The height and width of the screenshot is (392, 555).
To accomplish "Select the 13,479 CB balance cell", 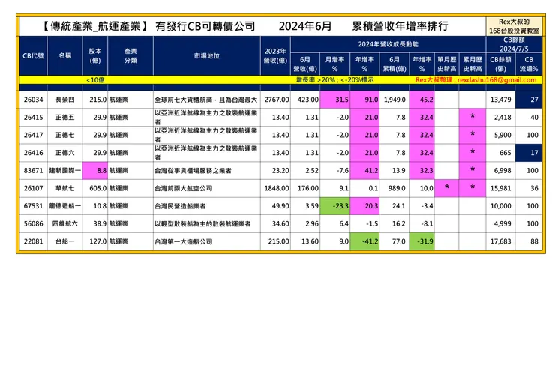I will [500, 100].
